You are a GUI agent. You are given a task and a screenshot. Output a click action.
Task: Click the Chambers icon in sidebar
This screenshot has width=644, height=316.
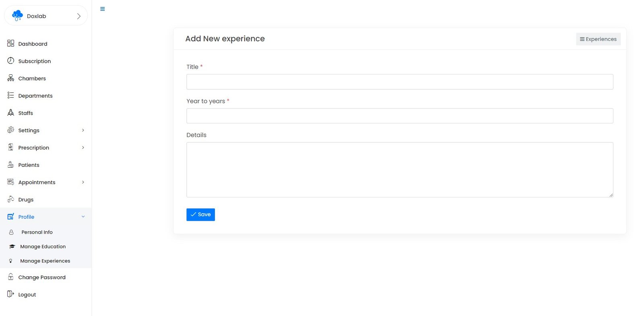pyautogui.click(x=11, y=78)
